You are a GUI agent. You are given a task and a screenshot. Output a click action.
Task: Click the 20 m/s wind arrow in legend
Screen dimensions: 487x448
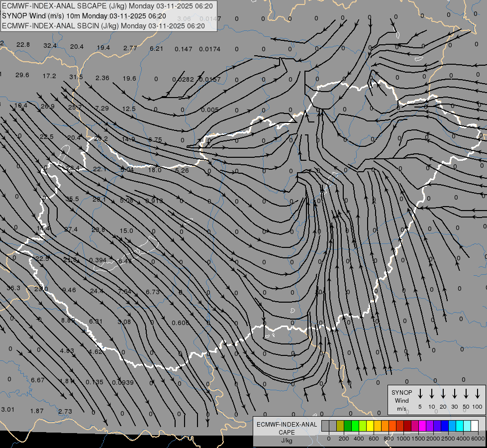point(443,394)
